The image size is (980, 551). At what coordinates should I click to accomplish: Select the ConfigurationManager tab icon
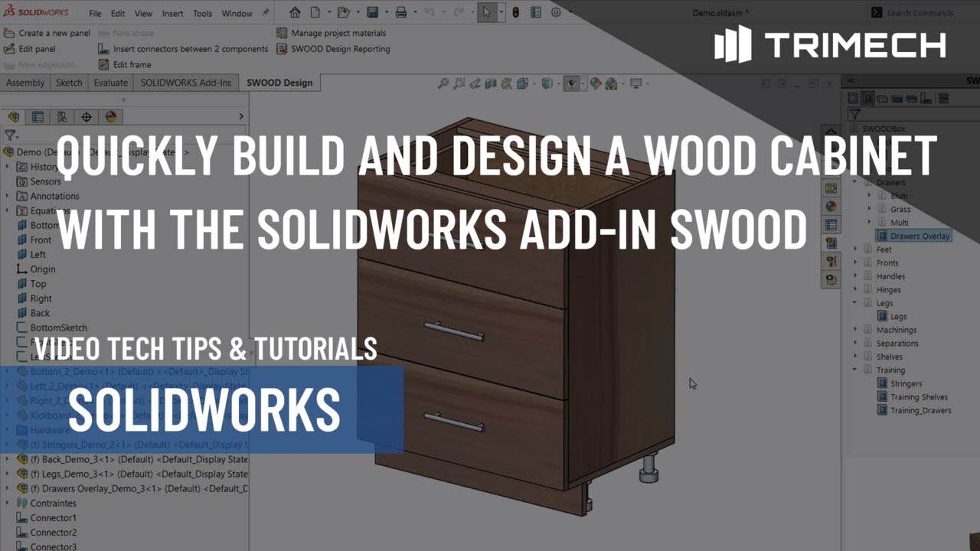(62, 117)
